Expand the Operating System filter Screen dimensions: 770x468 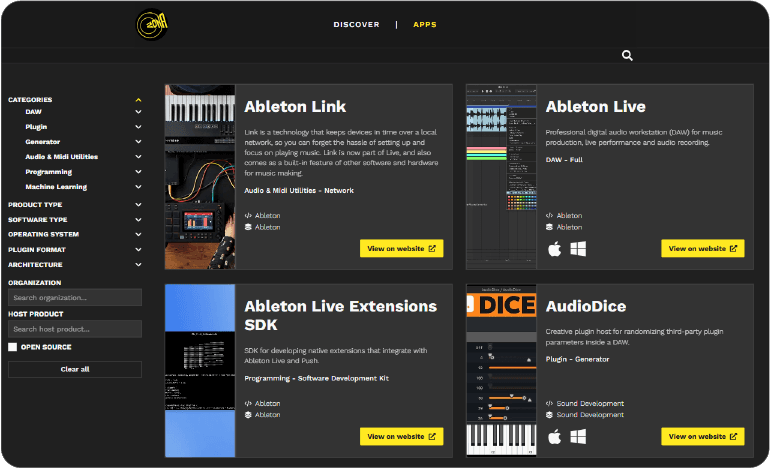click(x=138, y=235)
